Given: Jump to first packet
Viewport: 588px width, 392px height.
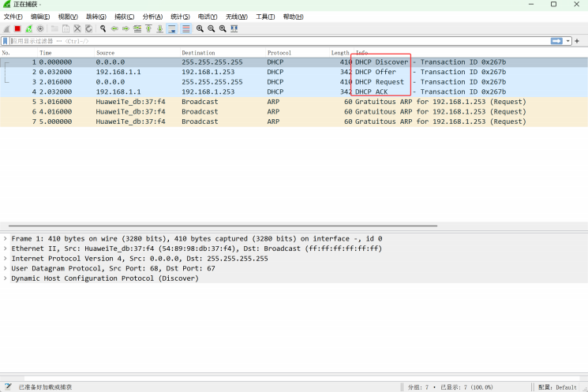Looking at the screenshot, I should (148, 29).
